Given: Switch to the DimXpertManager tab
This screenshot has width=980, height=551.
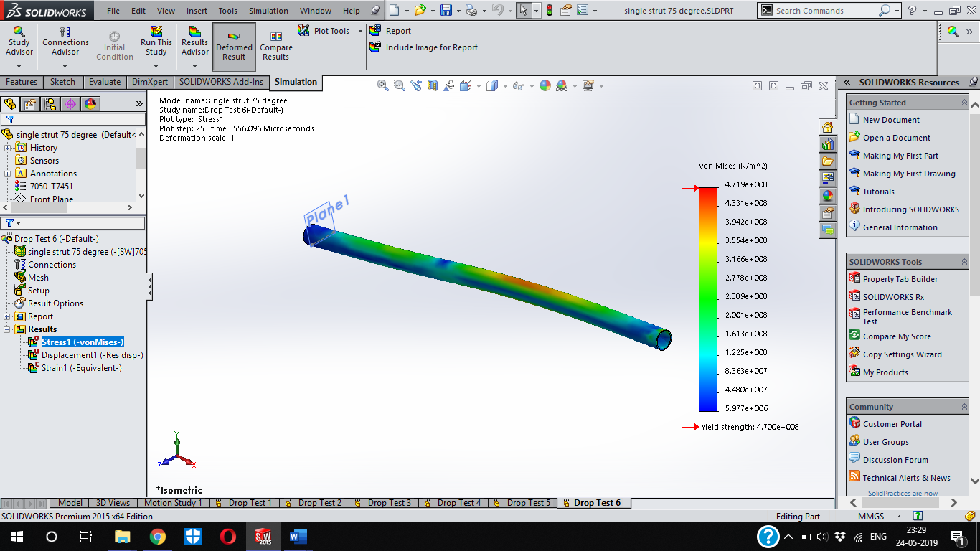Looking at the screenshot, I should tap(70, 104).
